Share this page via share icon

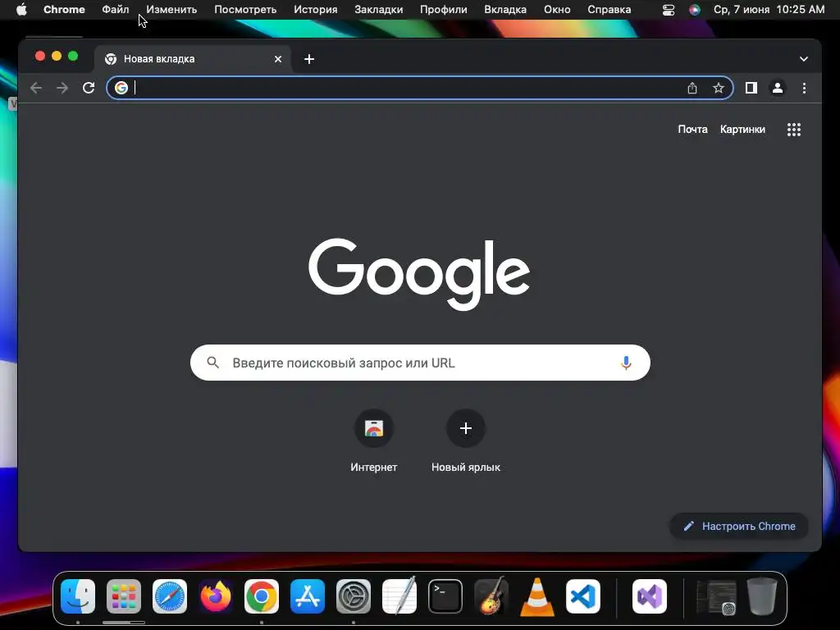[x=692, y=88]
